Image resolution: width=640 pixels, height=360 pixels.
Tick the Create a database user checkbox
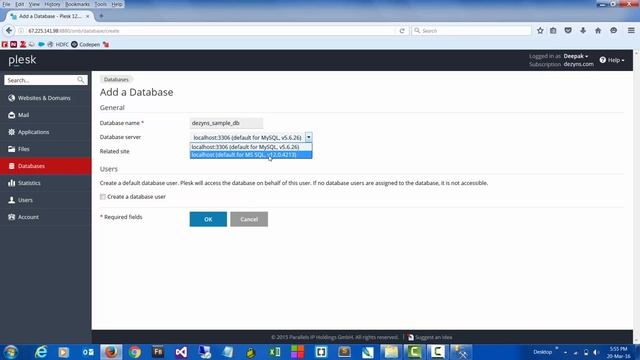coord(103,197)
